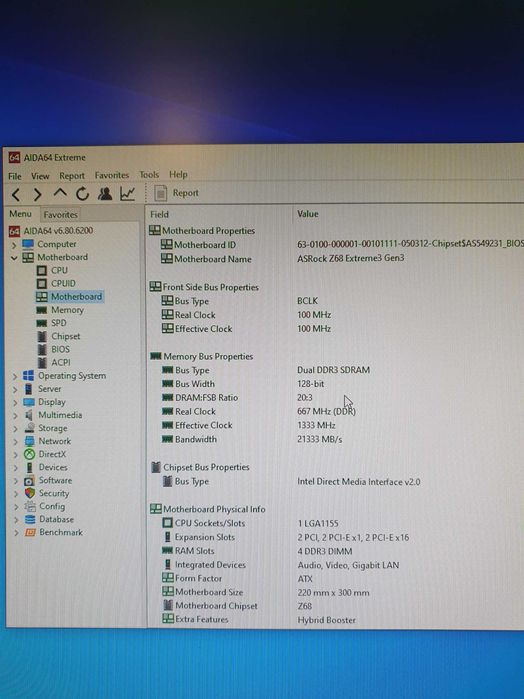Open the graph chart icon in toolbar
This screenshot has width=524, height=699.
(x=128, y=193)
